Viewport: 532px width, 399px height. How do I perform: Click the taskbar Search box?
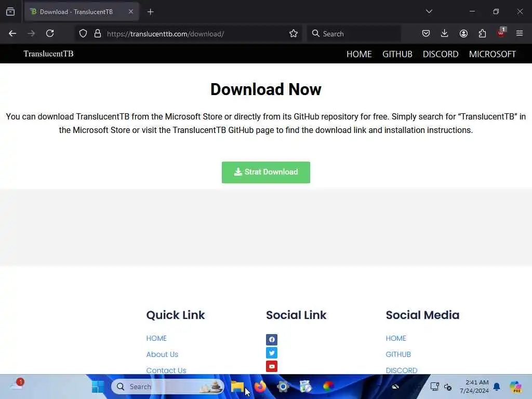(x=168, y=387)
